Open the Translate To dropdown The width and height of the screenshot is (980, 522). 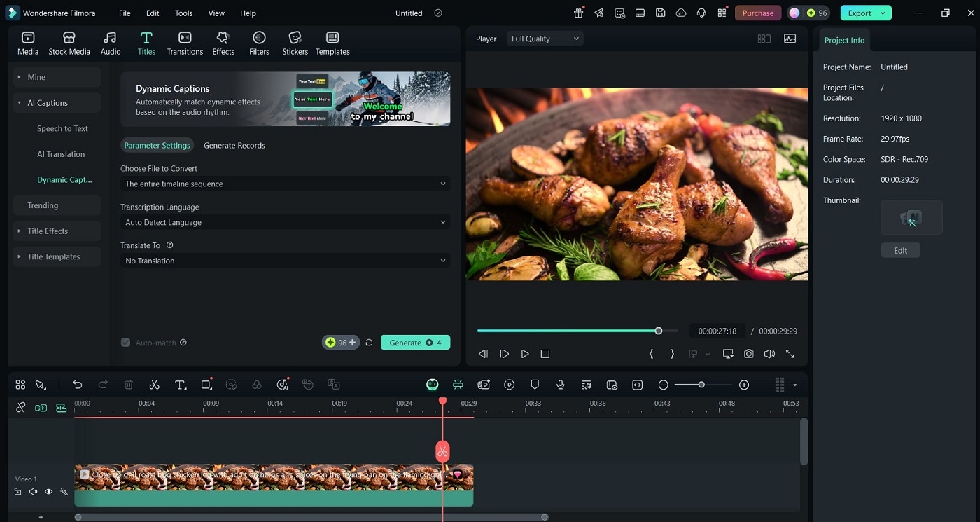pos(285,261)
